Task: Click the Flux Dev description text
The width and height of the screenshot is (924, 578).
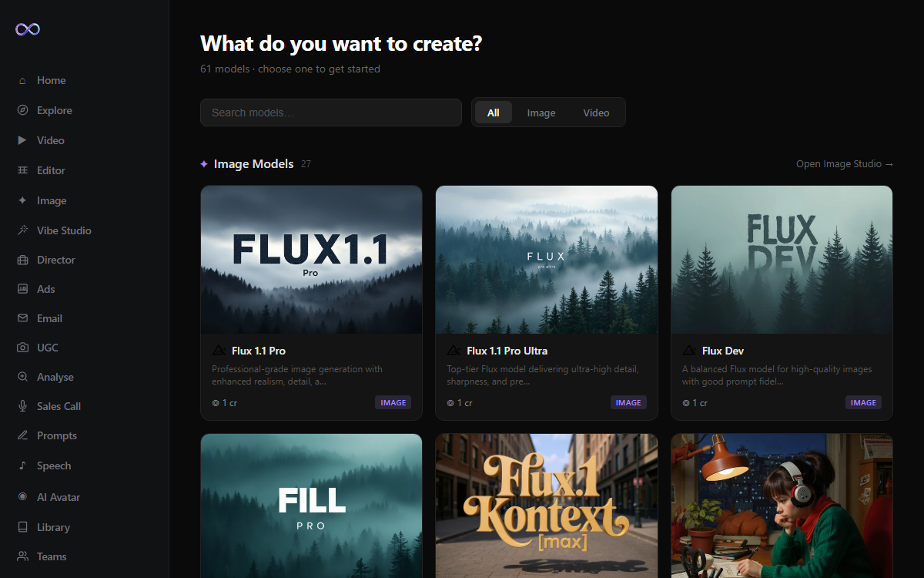Action: tap(777, 375)
